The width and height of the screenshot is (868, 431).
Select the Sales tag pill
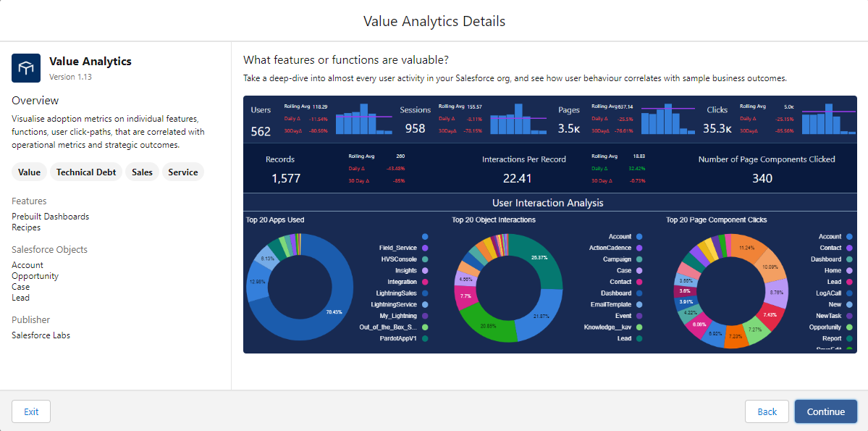(x=143, y=172)
